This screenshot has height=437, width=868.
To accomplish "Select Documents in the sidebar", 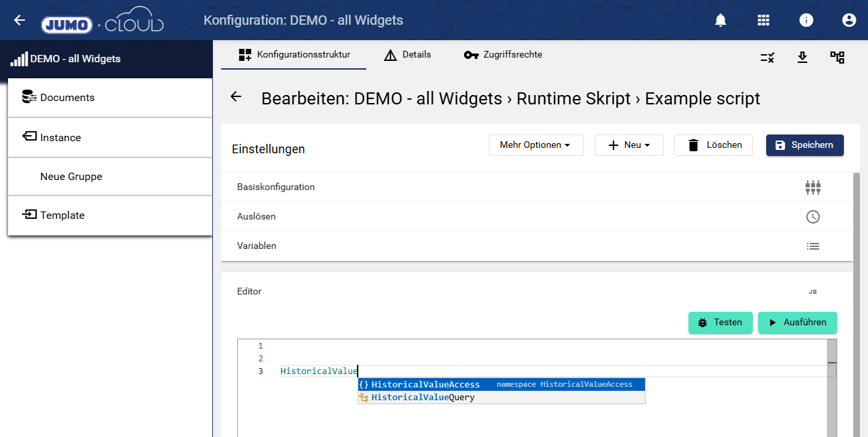I will (x=67, y=98).
